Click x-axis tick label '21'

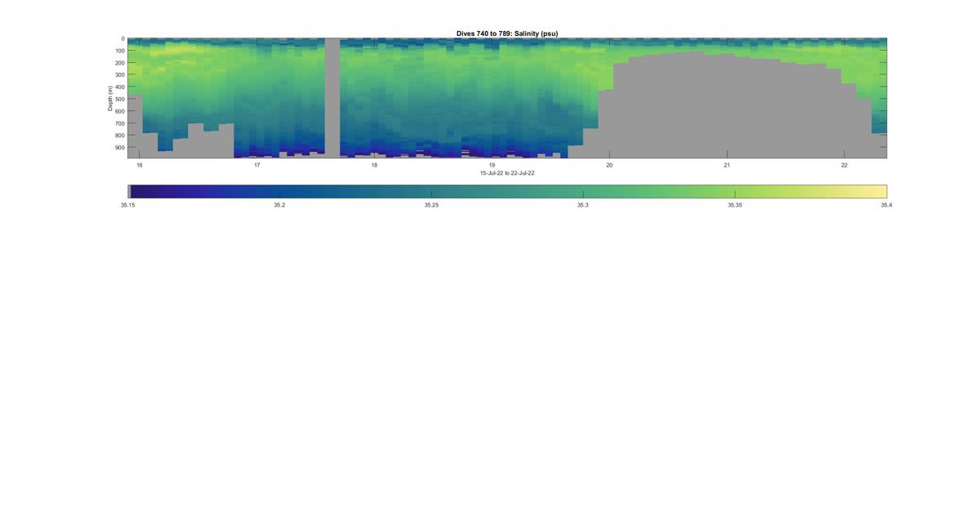click(727, 165)
